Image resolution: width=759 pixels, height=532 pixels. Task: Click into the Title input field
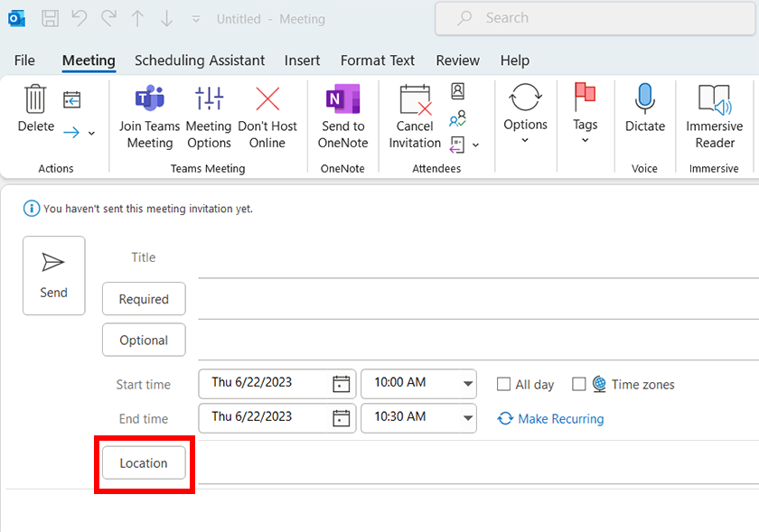[x=470, y=258]
